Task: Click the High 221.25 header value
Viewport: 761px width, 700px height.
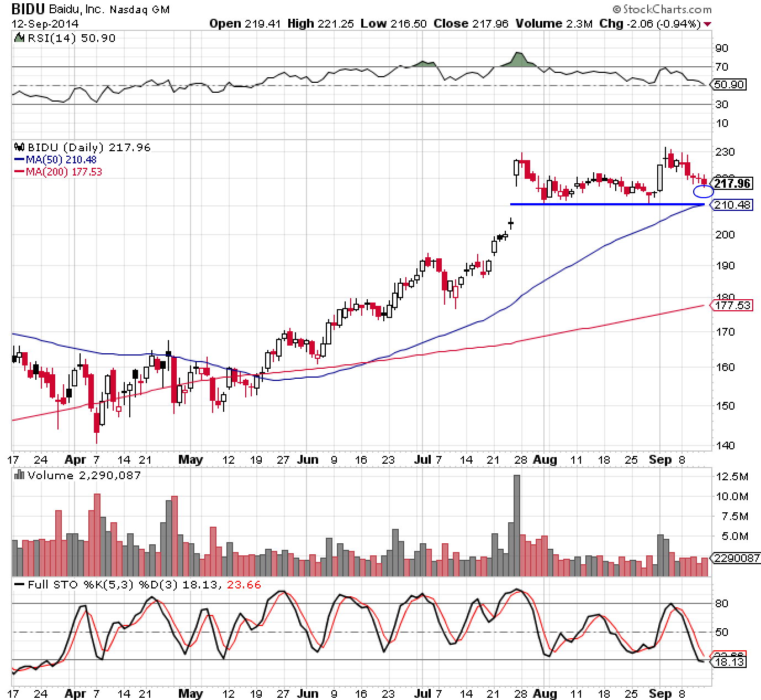Action: [x=321, y=24]
